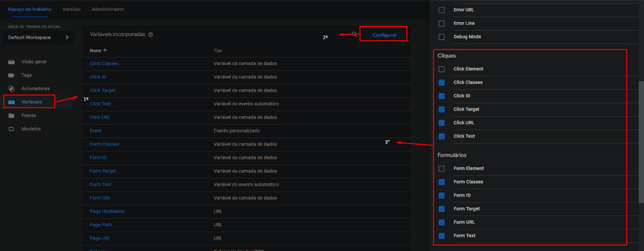The image size is (644, 251).
Task: Open the Page Path variable link
Action: (100, 225)
